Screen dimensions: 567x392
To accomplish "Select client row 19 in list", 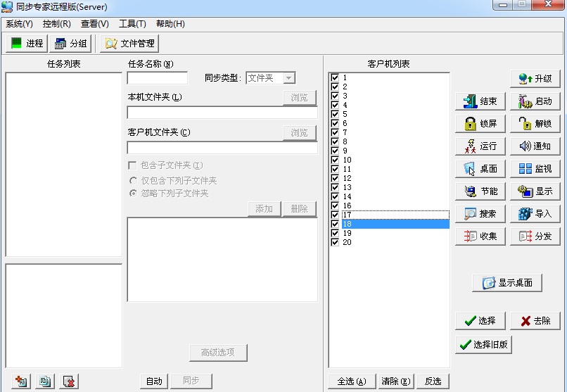I will [x=395, y=233].
